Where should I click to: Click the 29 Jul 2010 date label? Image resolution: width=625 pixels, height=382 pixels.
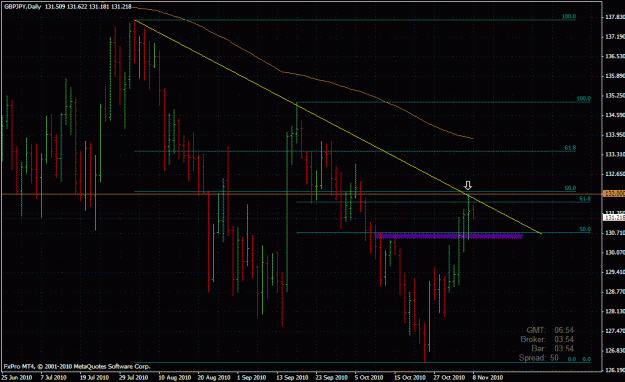(134, 377)
